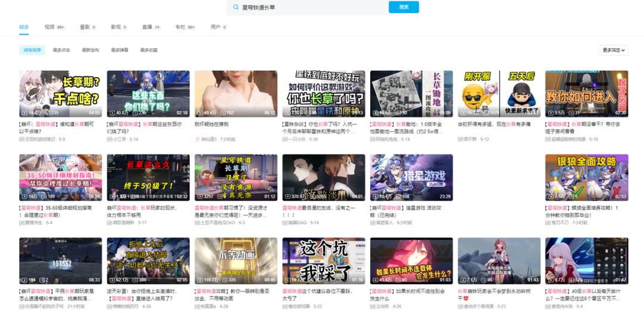Open the 专栏 results tab
The image size is (644, 313).
pyautogui.click(x=185, y=27)
